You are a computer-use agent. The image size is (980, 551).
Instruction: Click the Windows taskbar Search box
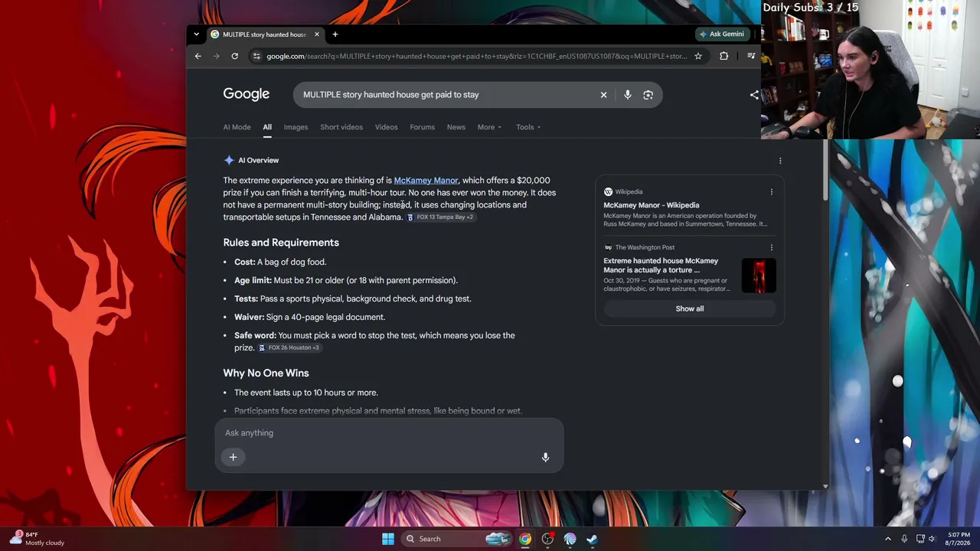tap(456, 539)
